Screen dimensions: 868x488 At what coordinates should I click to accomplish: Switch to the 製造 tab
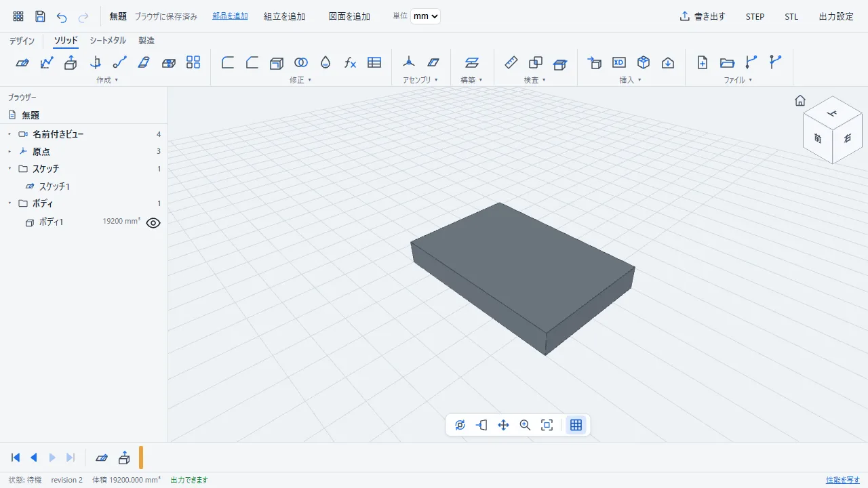[146, 41]
